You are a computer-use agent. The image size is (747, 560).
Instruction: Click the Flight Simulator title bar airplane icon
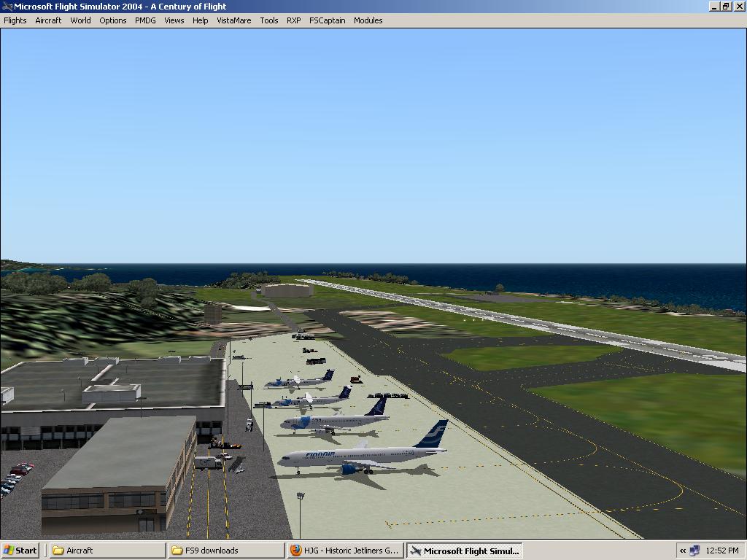[x=7, y=7]
